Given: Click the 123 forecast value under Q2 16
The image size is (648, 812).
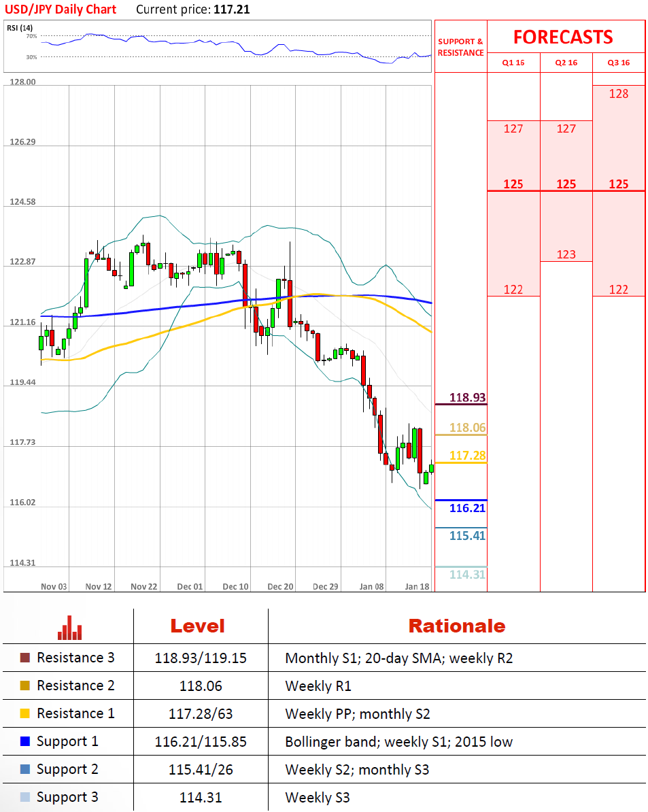Looking at the screenshot, I should [x=566, y=254].
